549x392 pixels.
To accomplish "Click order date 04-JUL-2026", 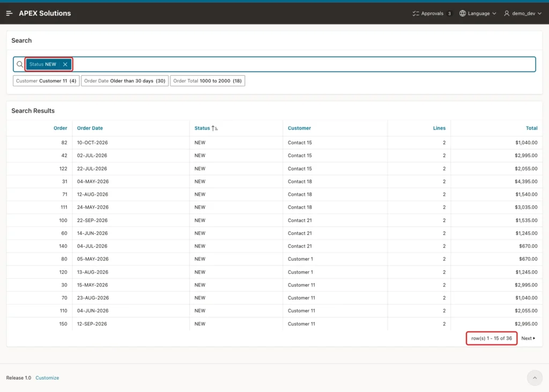I will pyautogui.click(x=92, y=246).
